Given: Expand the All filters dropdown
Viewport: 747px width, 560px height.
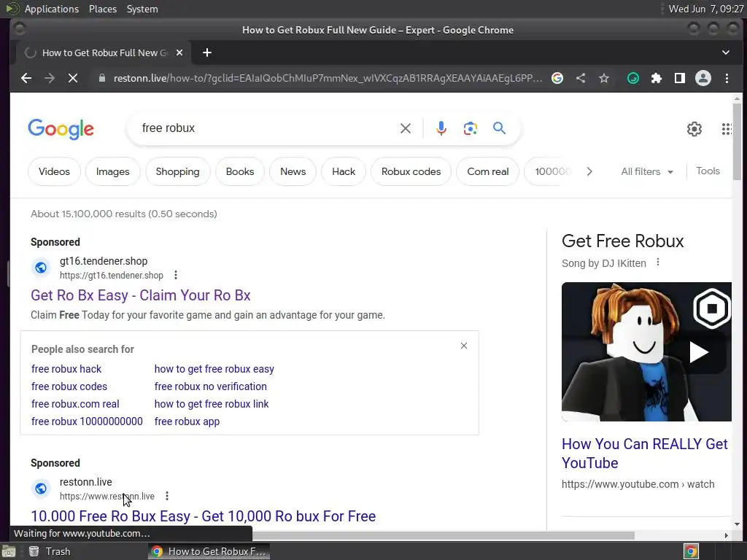Looking at the screenshot, I should pos(646,171).
